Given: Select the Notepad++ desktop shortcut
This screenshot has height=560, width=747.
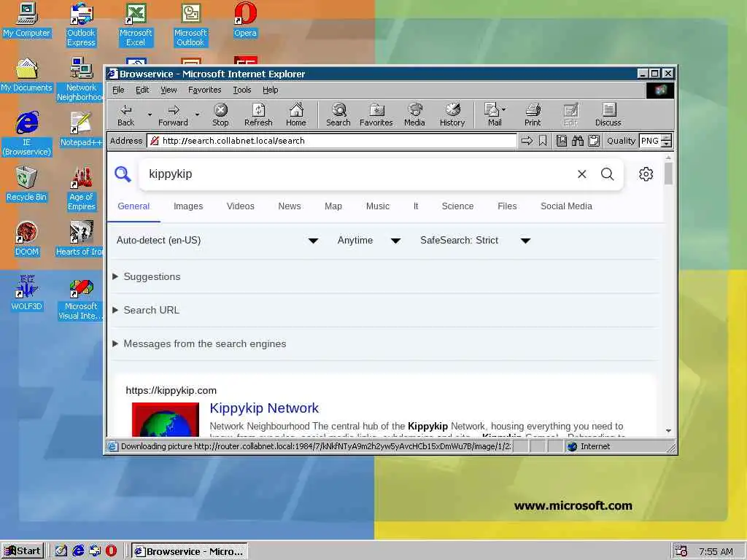Looking at the screenshot, I should coord(81,130).
